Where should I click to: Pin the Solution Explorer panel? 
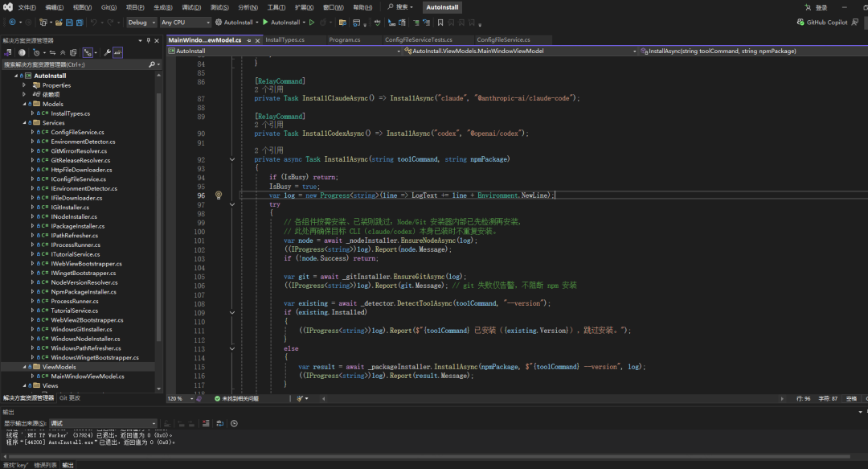point(149,40)
